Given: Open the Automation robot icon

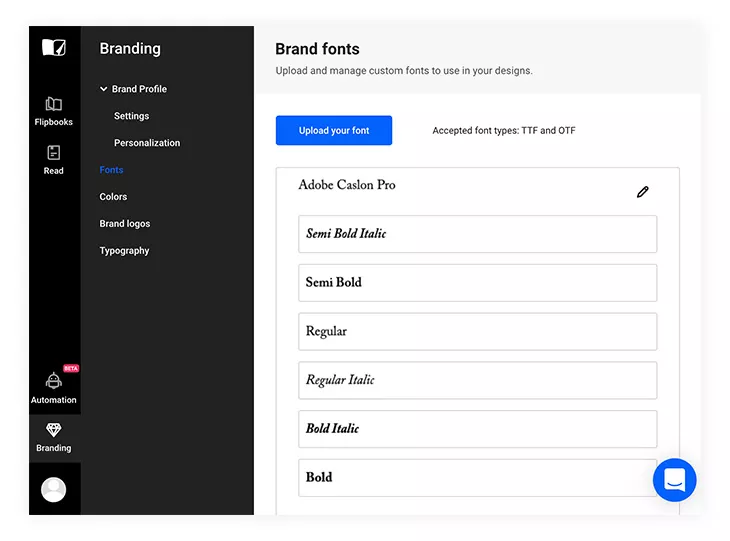Looking at the screenshot, I should coord(54,381).
